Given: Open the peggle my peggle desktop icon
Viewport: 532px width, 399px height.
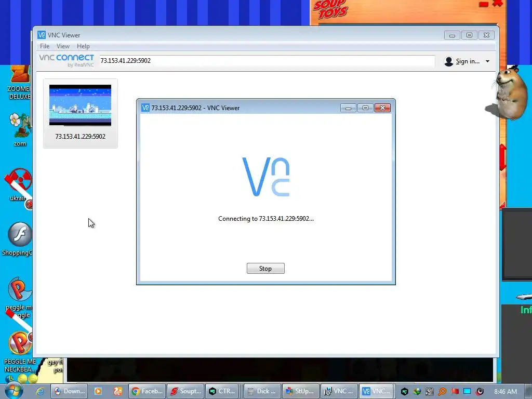Looking at the screenshot, I should [19, 298].
